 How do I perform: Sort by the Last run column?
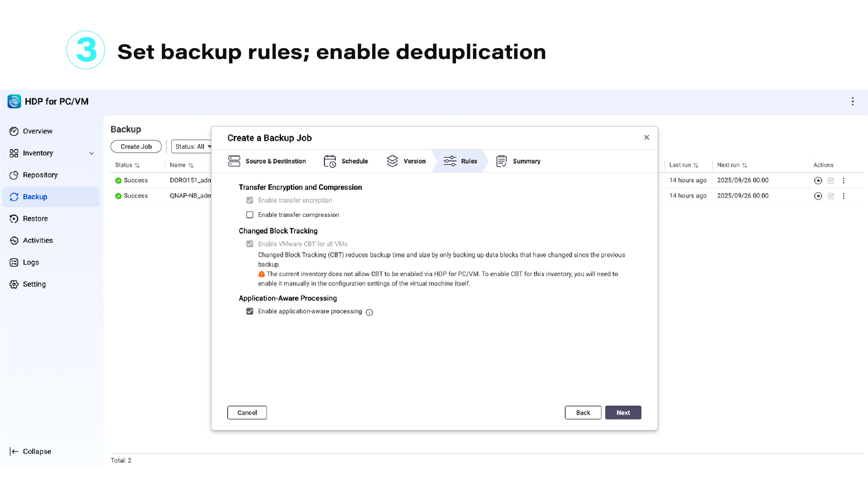(684, 165)
